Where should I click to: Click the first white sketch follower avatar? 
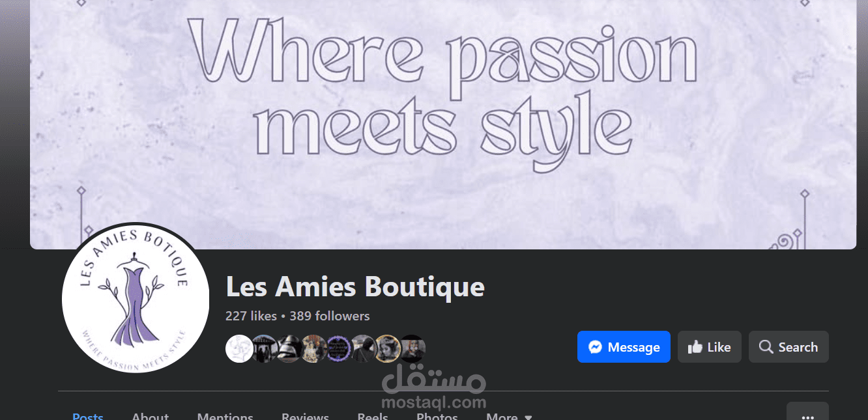tap(239, 348)
